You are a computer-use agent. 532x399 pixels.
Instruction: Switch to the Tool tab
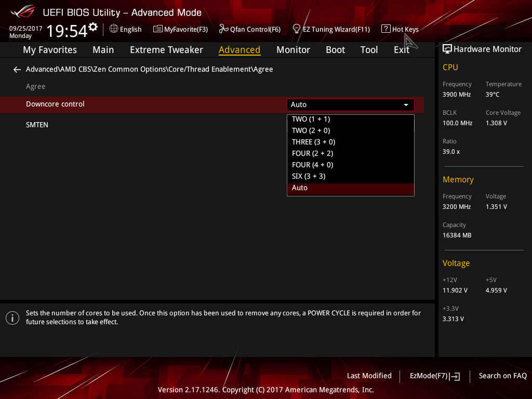pos(369,50)
